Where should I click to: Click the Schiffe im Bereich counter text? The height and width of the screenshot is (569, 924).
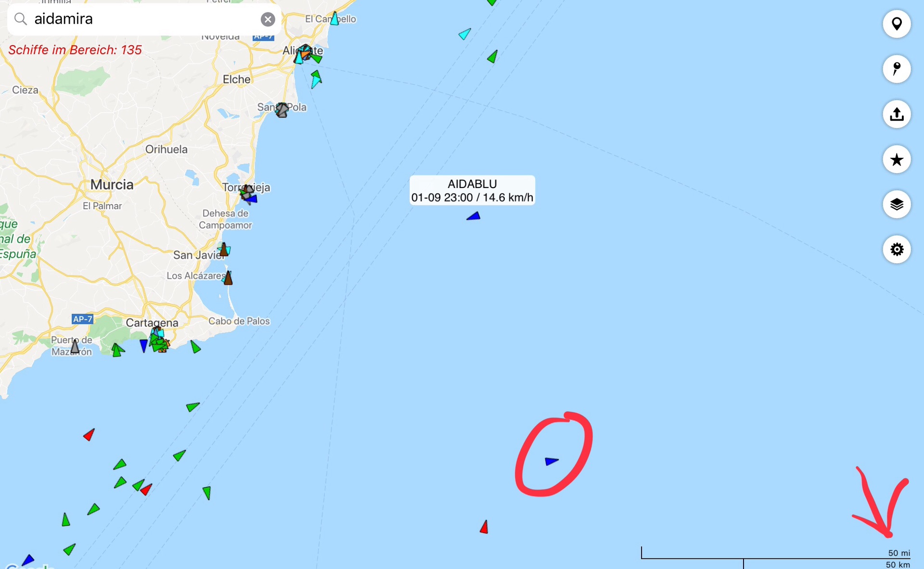(75, 50)
